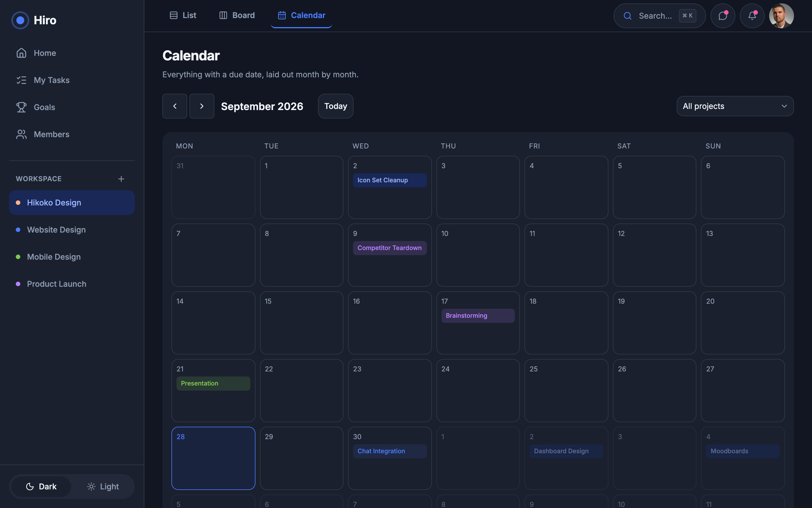This screenshot has height=508, width=812.
Task: Select Hikoko Design workspace
Action: coord(72,203)
